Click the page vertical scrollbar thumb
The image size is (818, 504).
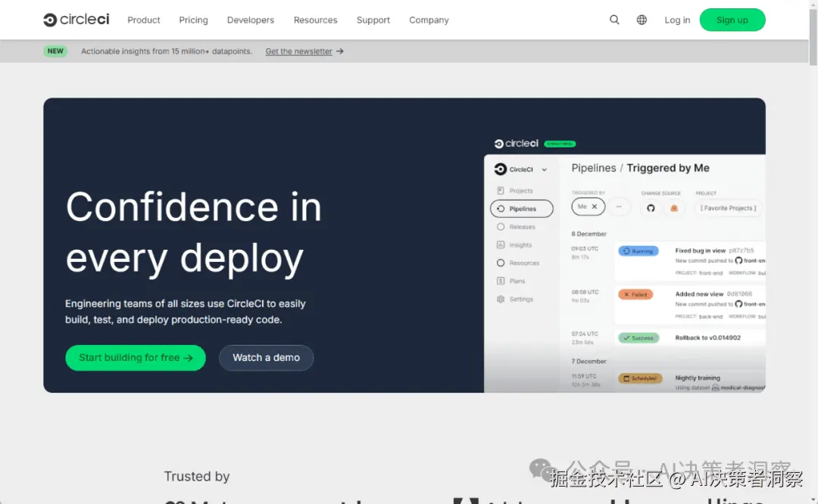pyautogui.click(x=813, y=36)
